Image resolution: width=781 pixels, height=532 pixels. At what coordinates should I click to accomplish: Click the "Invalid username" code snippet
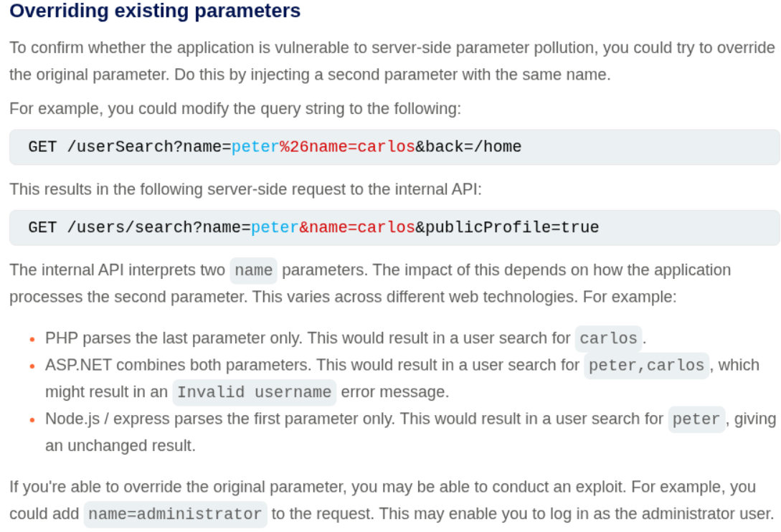254,392
